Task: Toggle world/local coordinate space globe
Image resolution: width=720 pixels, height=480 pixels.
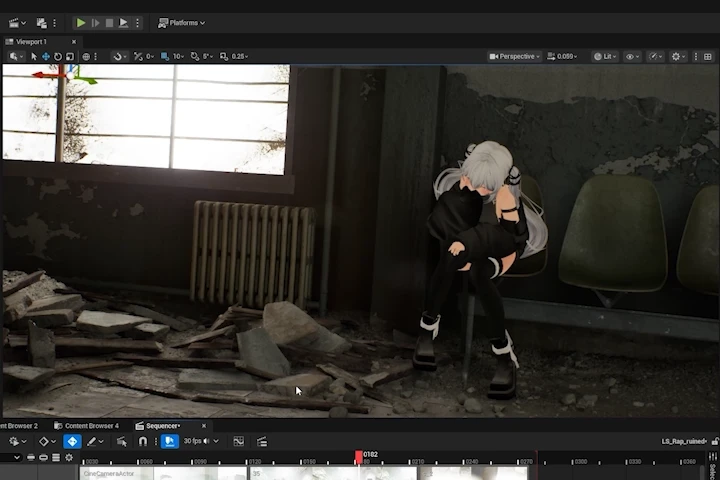Action: (x=86, y=56)
